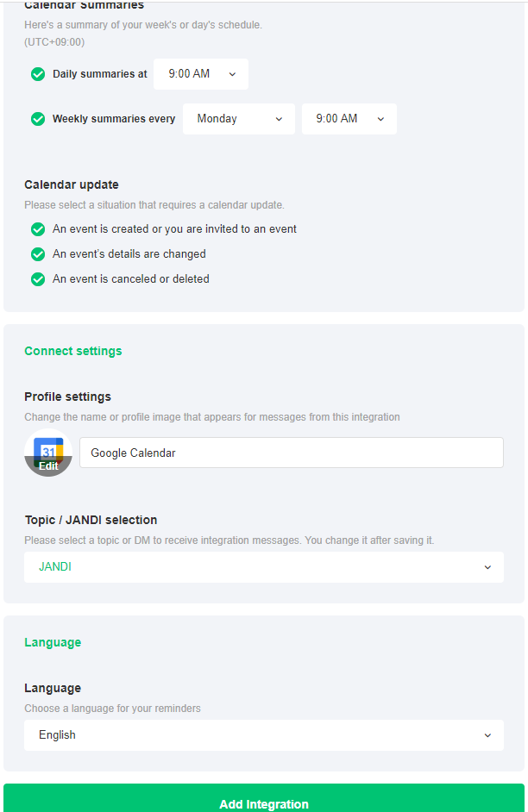Viewport: 528px width, 812px height.
Task: Toggle the Daily summaries checkbox
Action: click(38, 74)
